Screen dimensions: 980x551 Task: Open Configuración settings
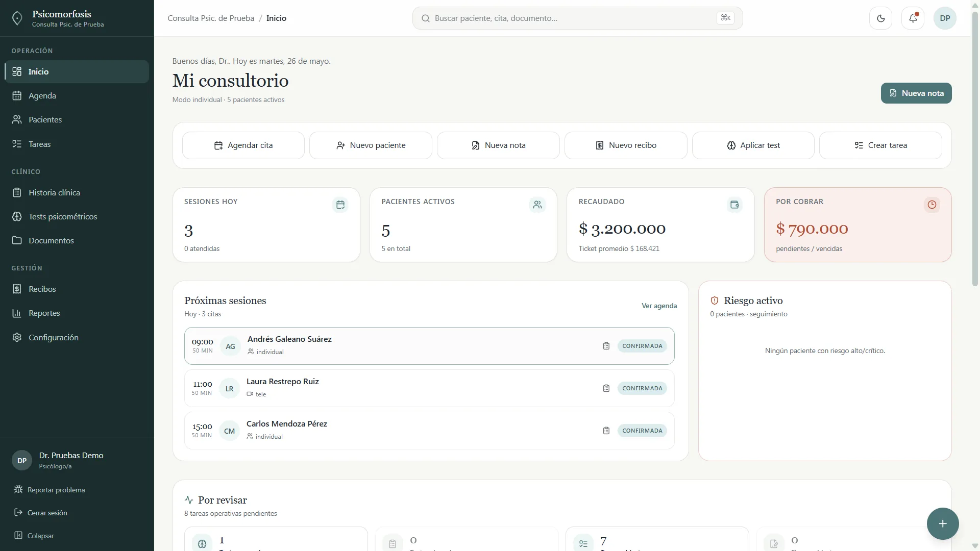(x=77, y=338)
